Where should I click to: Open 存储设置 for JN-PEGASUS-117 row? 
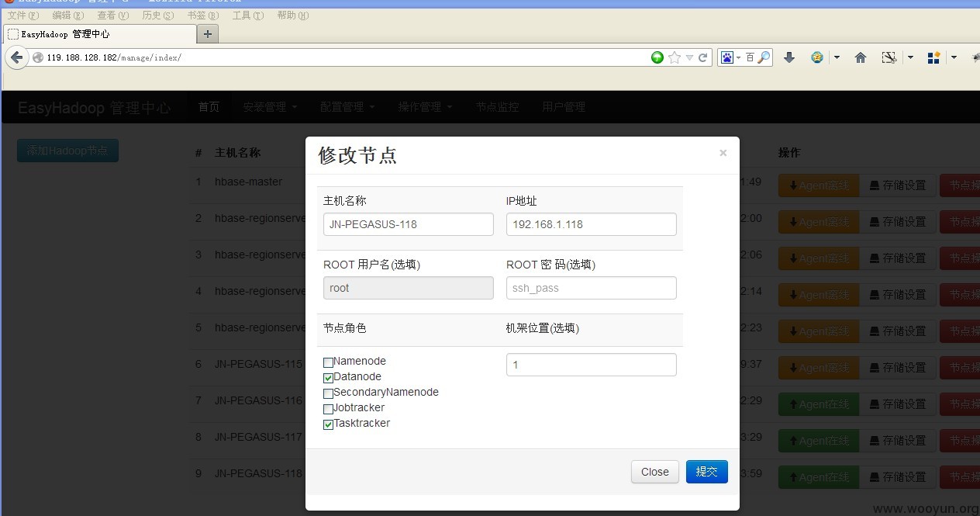point(898,441)
